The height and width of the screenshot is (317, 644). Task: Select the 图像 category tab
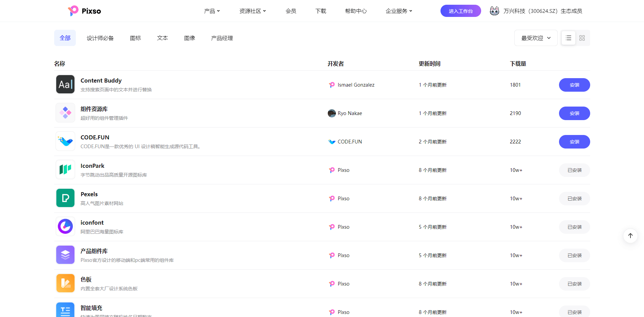tap(190, 38)
